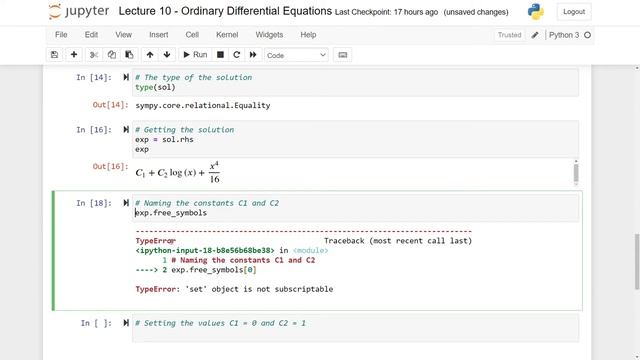640x360 pixels.
Task: Run cell In [16] with its run icon
Action: pos(126,129)
